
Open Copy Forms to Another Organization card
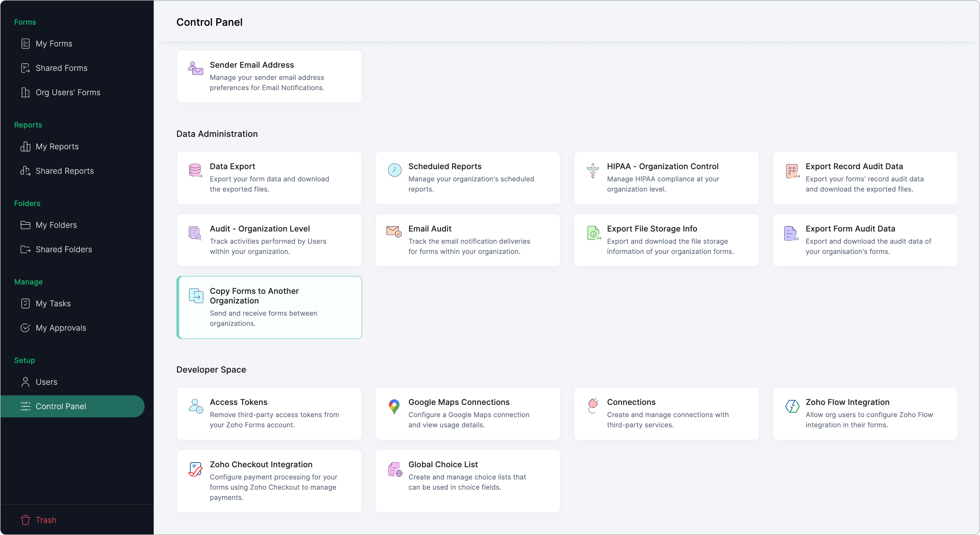pos(269,307)
